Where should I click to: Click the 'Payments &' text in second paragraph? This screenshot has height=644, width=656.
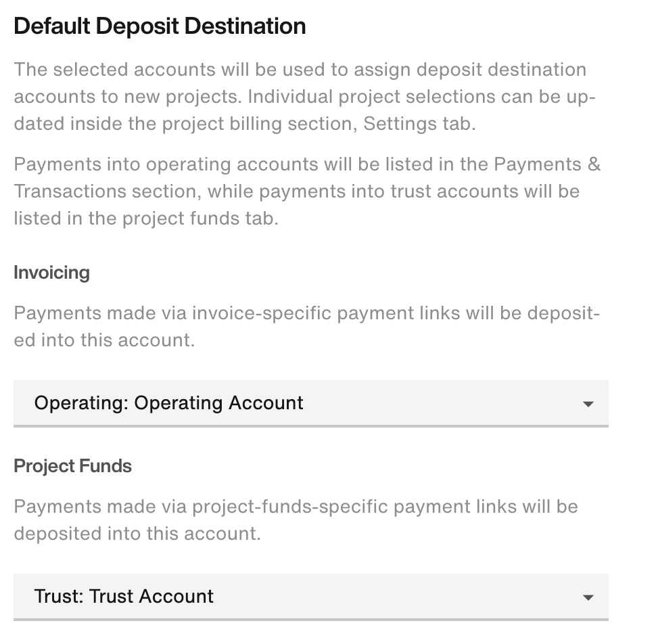click(547, 164)
